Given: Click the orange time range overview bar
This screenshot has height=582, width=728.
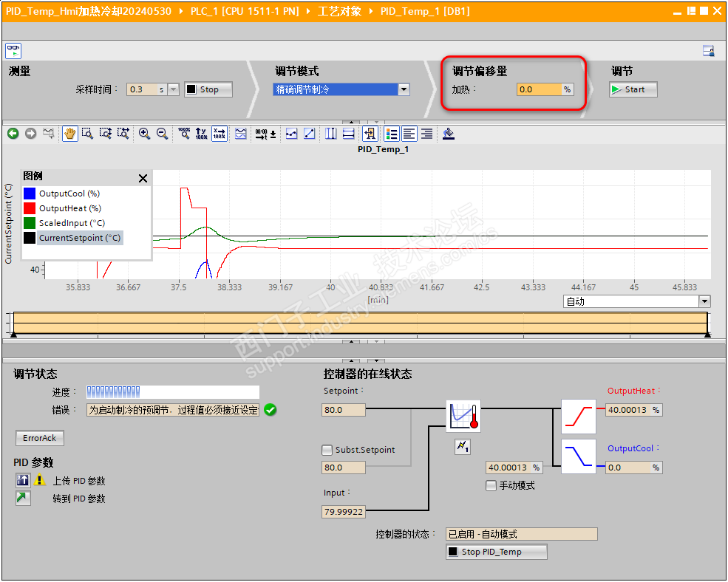Looking at the screenshot, I should pyautogui.click(x=360, y=323).
